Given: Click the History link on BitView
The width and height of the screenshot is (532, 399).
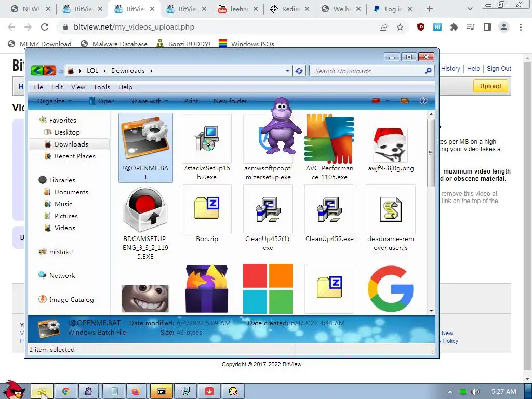Looking at the screenshot, I should pos(450,69).
